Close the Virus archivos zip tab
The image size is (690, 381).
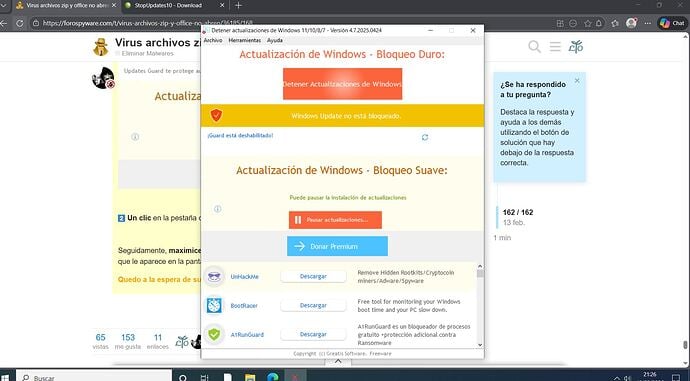click(x=114, y=5)
